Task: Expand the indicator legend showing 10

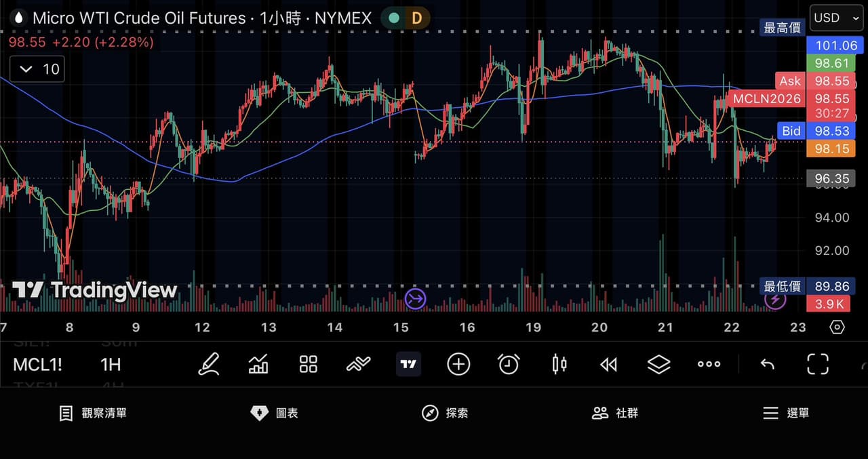Action: 37,69
